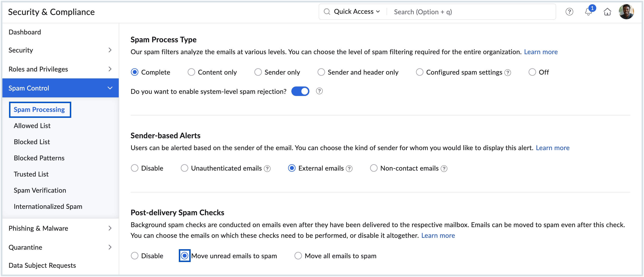
Task: Click help icon next to Non-contact emails
Action: pos(444,169)
